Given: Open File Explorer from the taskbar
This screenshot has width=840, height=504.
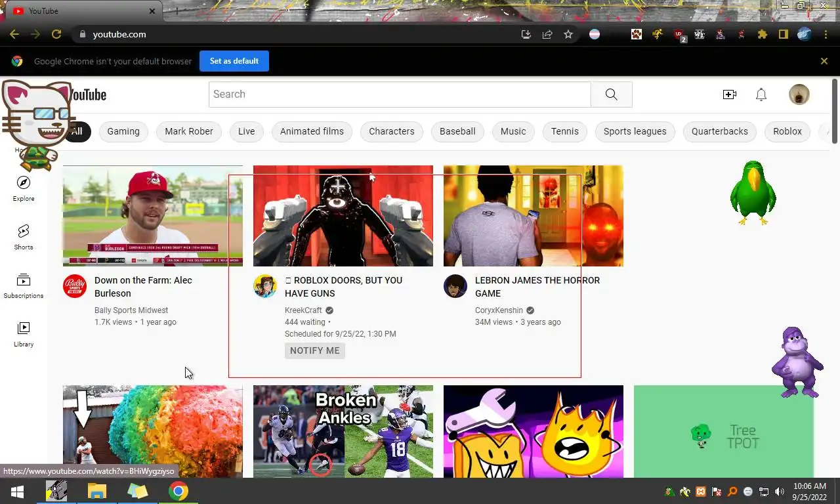Looking at the screenshot, I should pos(96,491).
